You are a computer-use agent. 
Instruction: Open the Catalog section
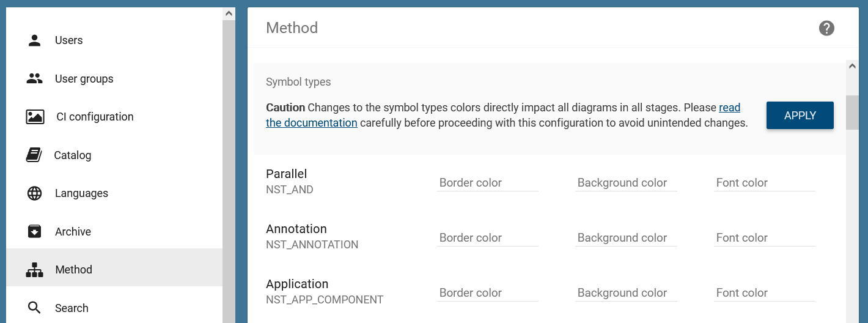[114, 155]
